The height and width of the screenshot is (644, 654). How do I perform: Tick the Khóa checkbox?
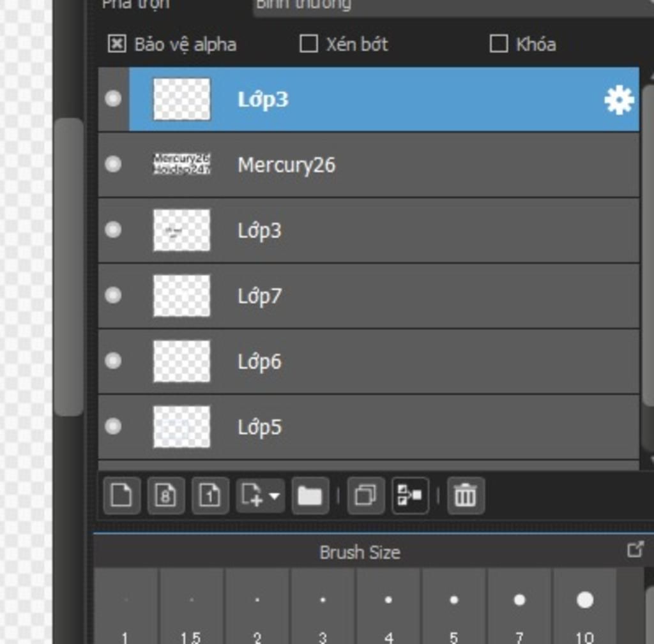pos(498,44)
